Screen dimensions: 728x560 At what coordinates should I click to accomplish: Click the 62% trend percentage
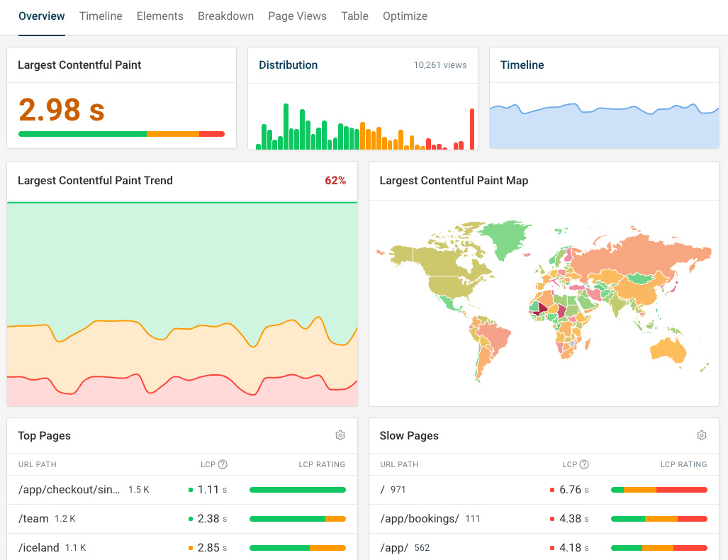point(335,181)
